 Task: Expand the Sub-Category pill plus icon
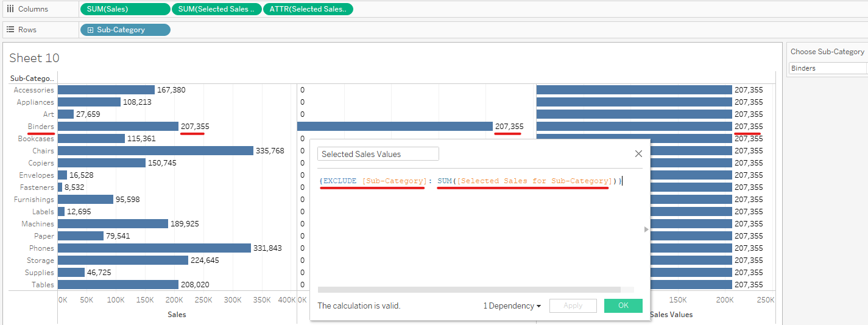coord(91,30)
